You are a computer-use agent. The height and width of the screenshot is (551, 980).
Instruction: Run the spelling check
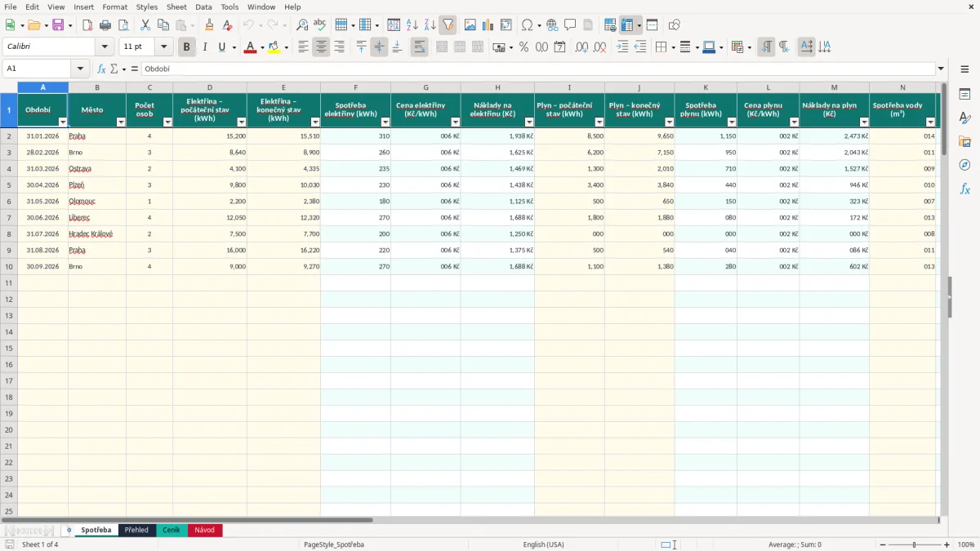point(320,25)
